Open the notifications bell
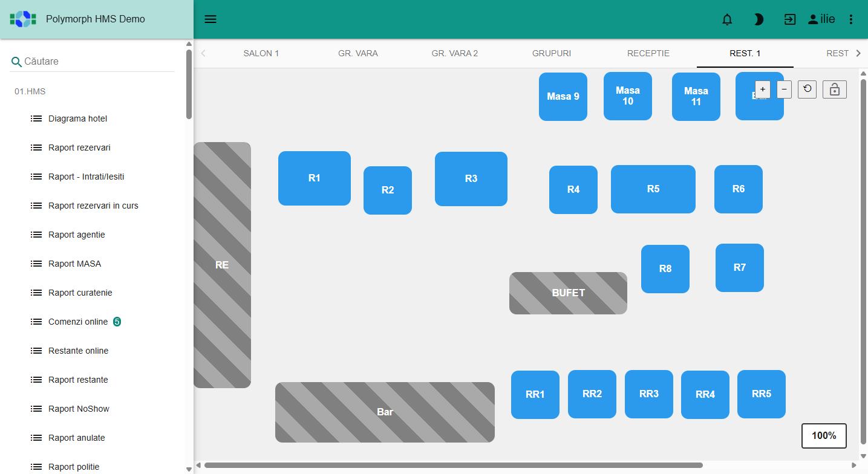 tap(727, 19)
